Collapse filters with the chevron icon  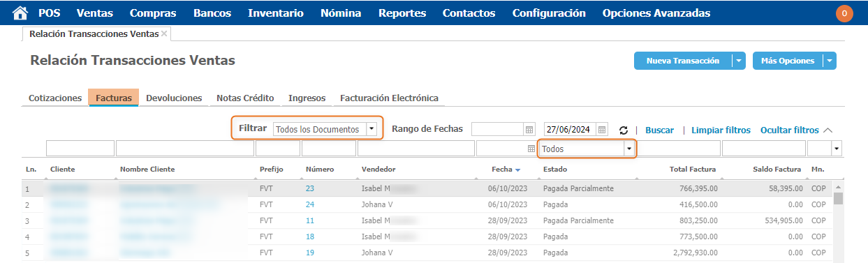(x=828, y=130)
